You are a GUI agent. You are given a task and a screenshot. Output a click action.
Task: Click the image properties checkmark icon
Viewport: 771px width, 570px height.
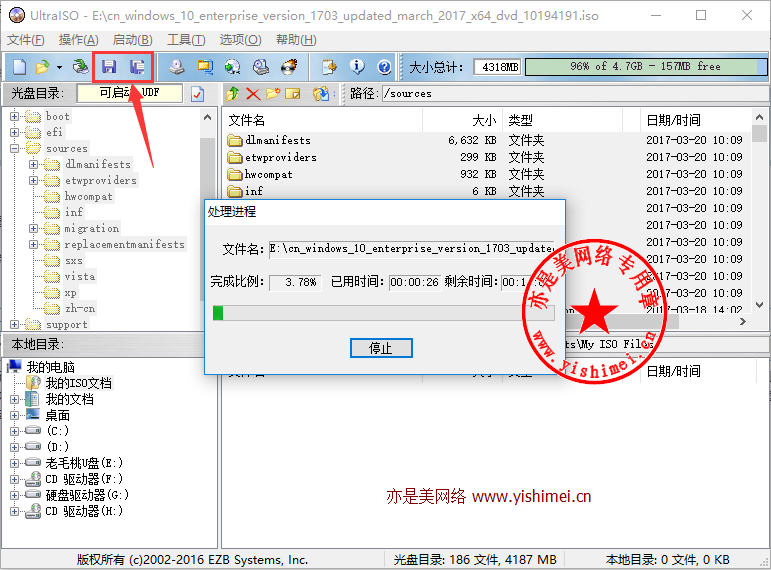197,93
